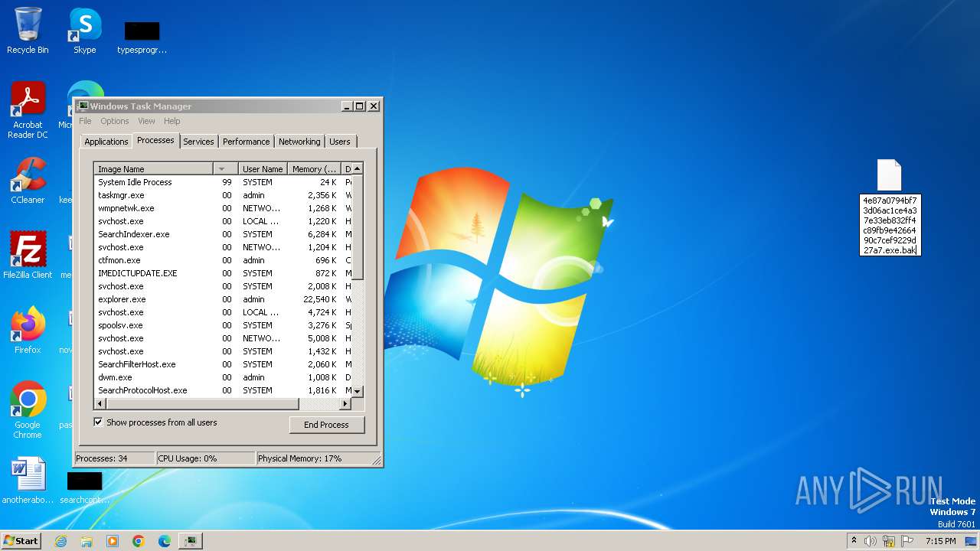Screen dimensions: 980x551
Task: Switch to the Services tab
Action: (x=198, y=142)
